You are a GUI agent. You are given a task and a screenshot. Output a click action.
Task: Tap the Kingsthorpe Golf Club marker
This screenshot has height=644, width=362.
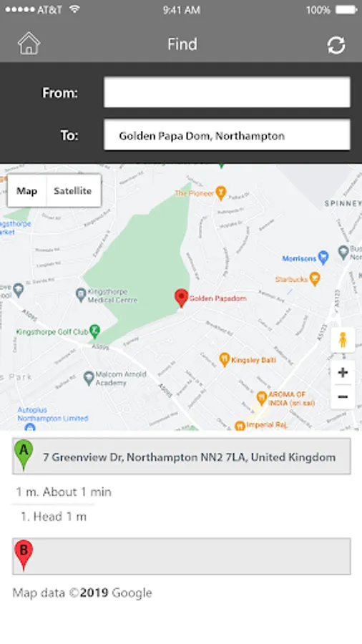95,331
